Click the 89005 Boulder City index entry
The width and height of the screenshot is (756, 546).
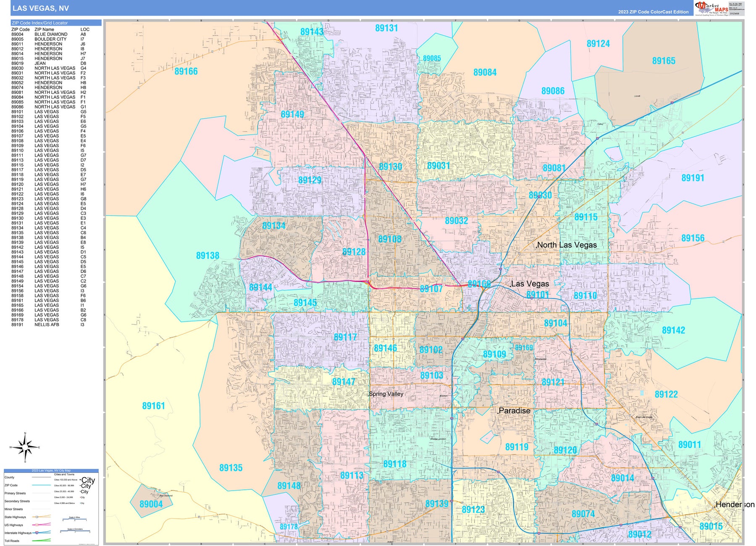[48, 39]
